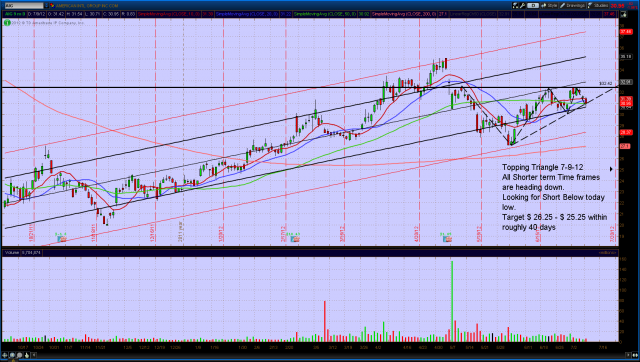Click the Target $26.25 - $25.25 note
Screen dimensions: 640x362
coord(554,222)
